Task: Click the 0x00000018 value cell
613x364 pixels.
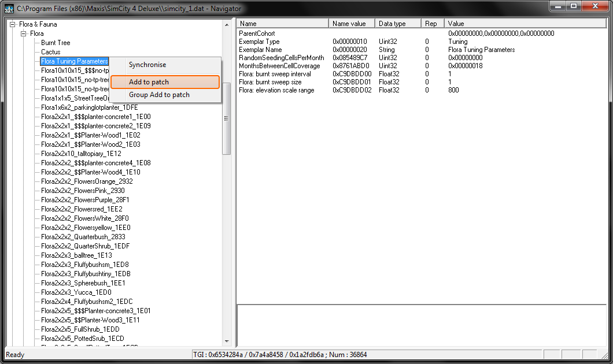Action: click(x=465, y=66)
